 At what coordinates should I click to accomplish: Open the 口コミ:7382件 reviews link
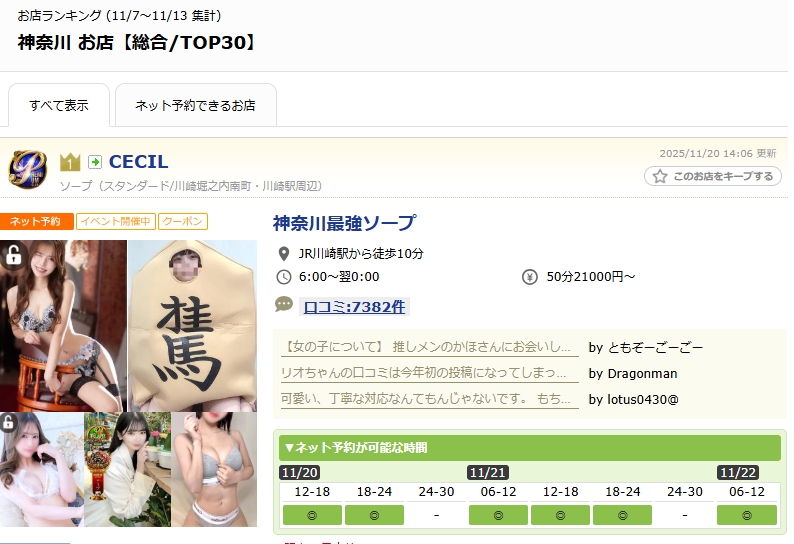tap(354, 306)
